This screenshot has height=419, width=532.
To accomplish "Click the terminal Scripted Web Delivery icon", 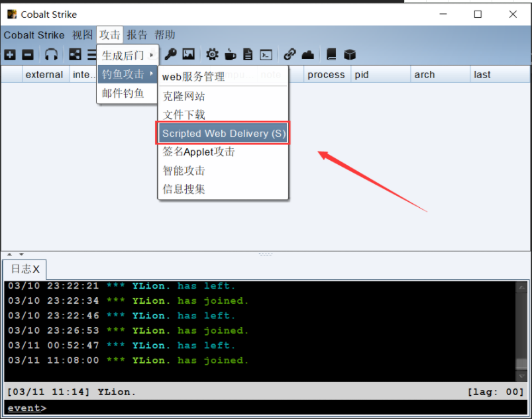I will tap(266, 54).
